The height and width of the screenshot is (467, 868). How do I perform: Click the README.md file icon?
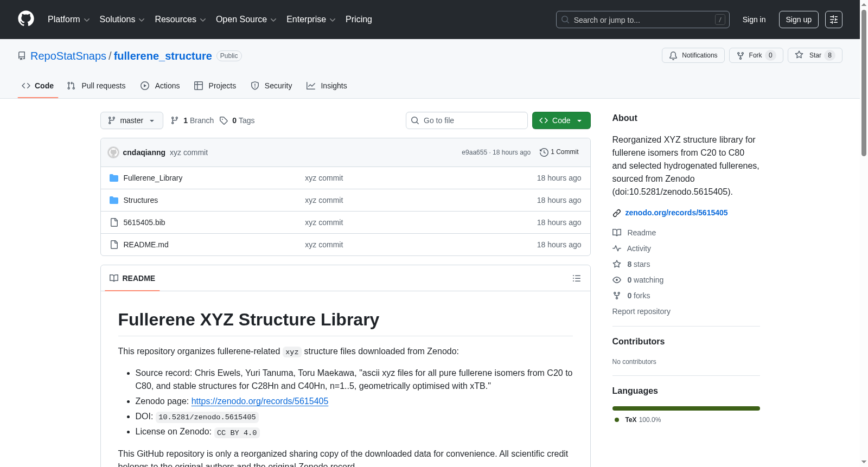pos(114,245)
